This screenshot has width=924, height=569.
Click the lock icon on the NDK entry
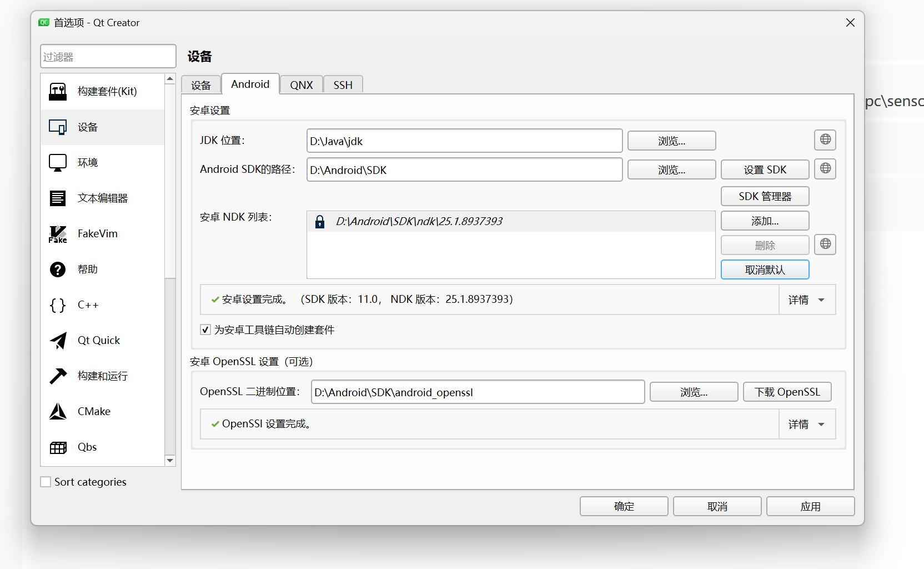pyautogui.click(x=320, y=222)
